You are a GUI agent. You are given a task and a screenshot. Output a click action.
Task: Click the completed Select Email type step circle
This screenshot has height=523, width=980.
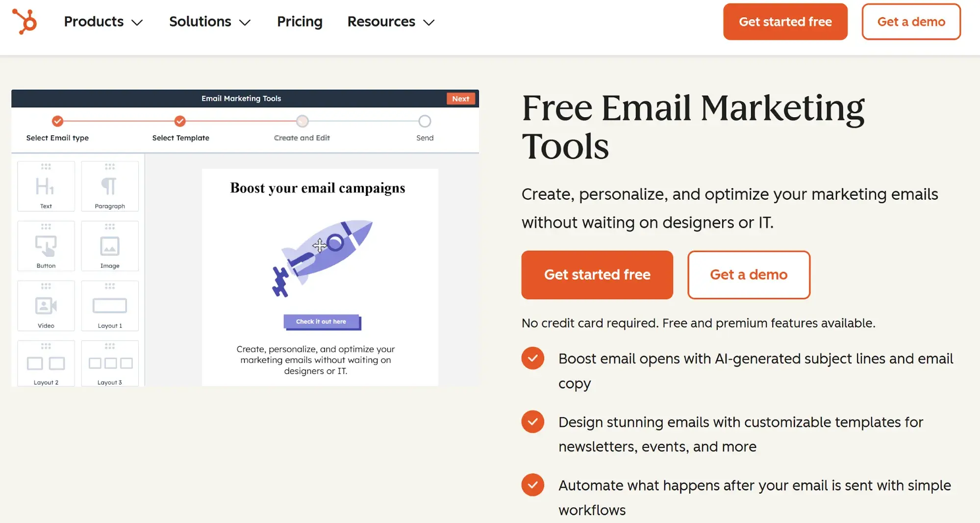57,121
